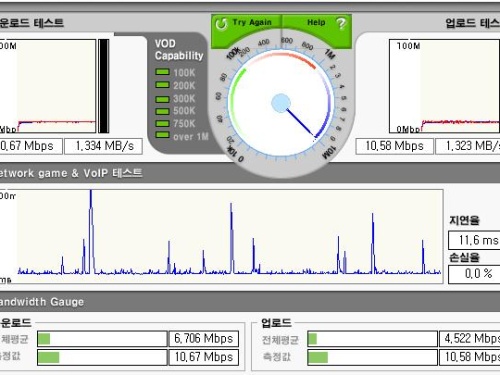Select the 11,6 ms latency value
Screen dimensions: 500x375
pos(474,240)
